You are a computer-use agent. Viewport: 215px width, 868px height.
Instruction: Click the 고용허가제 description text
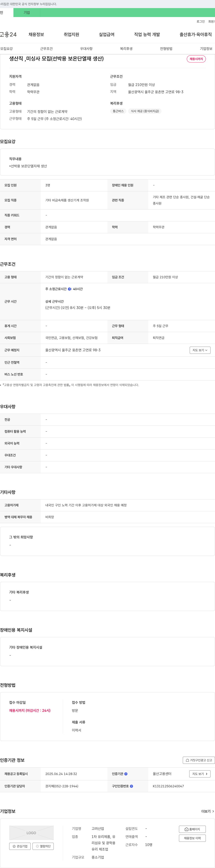[x=86, y=505]
